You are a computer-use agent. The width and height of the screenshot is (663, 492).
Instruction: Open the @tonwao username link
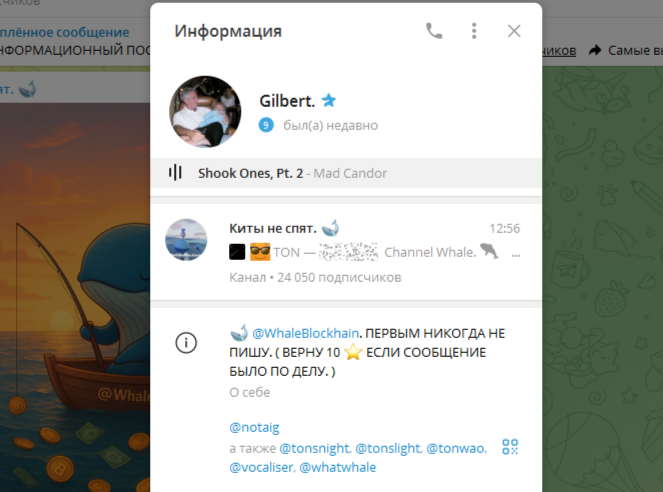(x=455, y=448)
